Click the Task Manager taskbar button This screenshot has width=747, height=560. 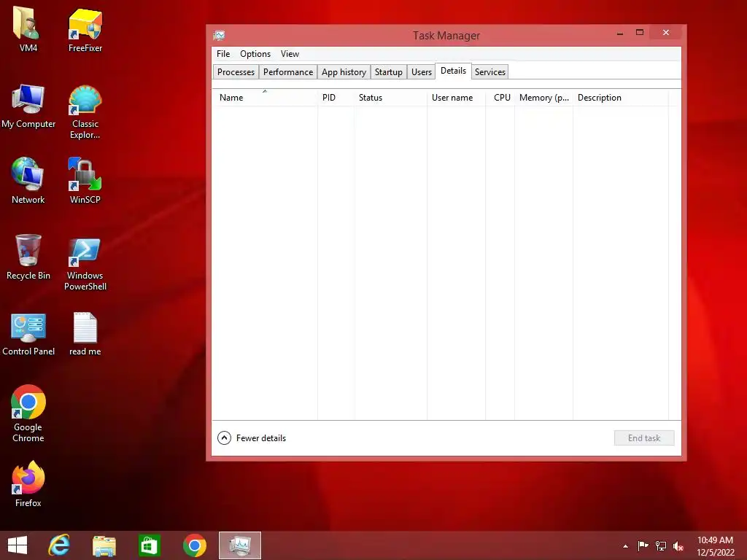(x=239, y=545)
